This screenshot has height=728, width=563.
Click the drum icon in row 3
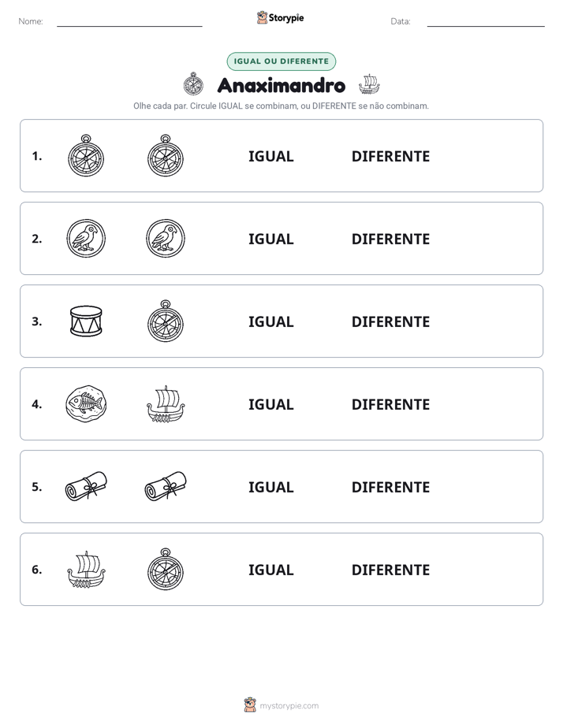click(86, 321)
